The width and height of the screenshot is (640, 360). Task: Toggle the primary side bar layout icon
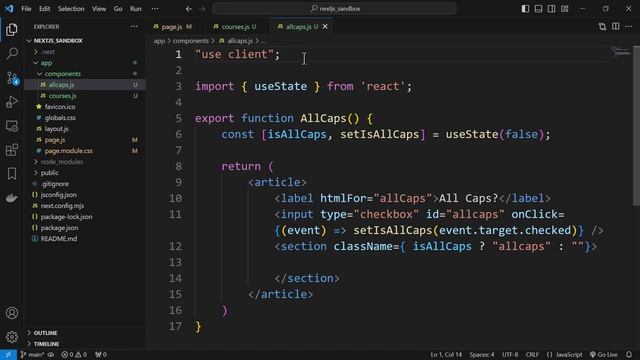coord(525,9)
